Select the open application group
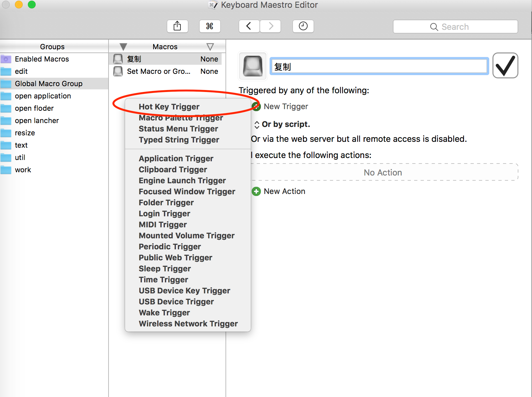Image resolution: width=532 pixels, height=397 pixels. pos(54,96)
